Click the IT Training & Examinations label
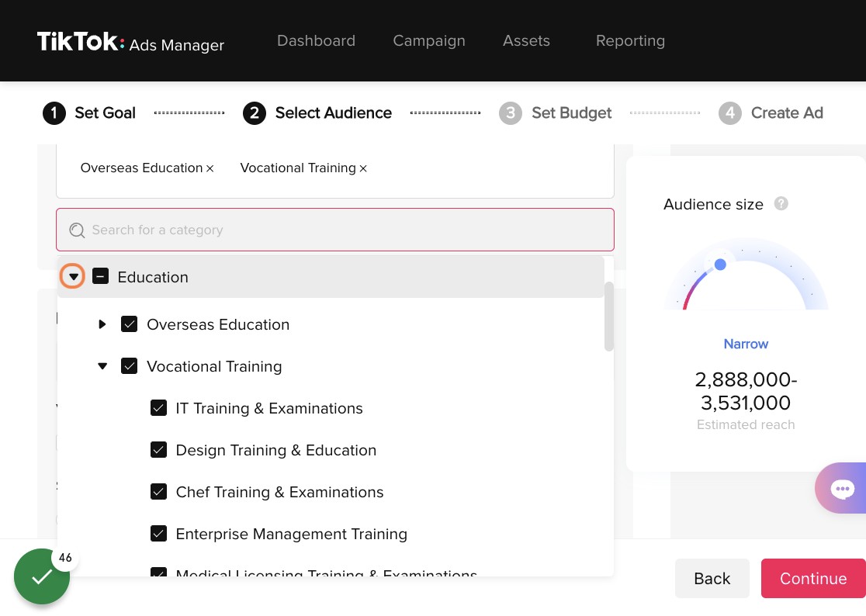This screenshot has width=866, height=616. point(269,408)
